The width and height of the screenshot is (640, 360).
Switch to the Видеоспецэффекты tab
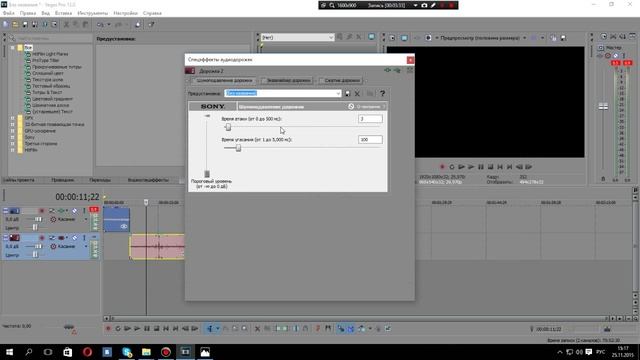pyautogui.click(x=148, y=180)
